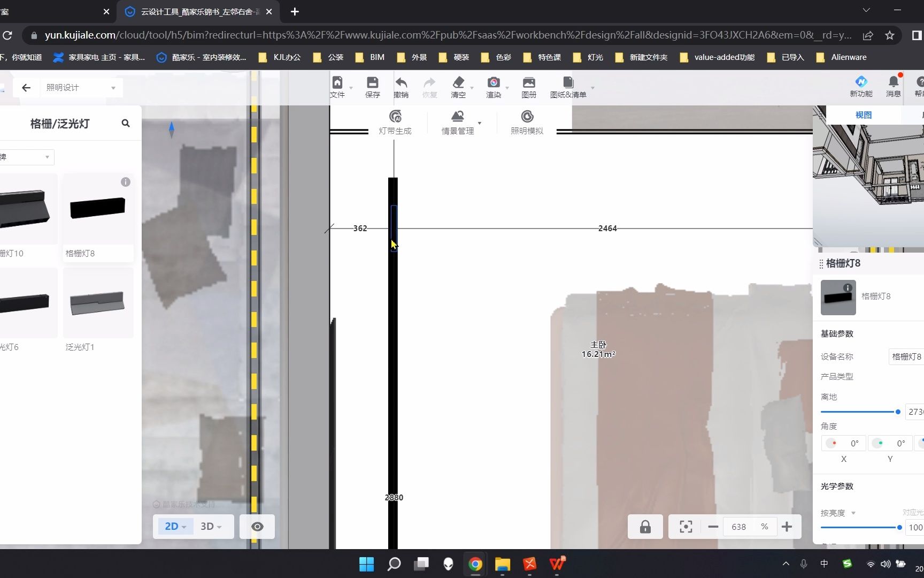Open Chrome from the taskbar
The width and height of the screenshot is (924, 578).
[x=475, y=564]
